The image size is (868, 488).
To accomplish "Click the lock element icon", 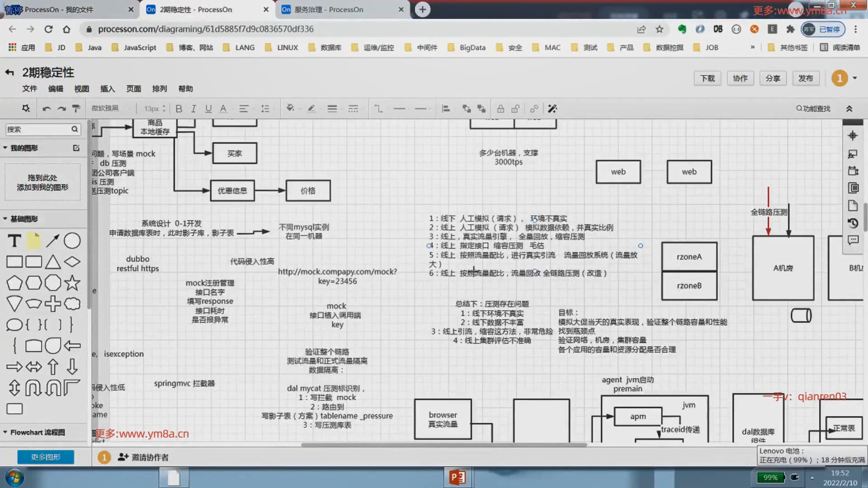I will [500, 108].
